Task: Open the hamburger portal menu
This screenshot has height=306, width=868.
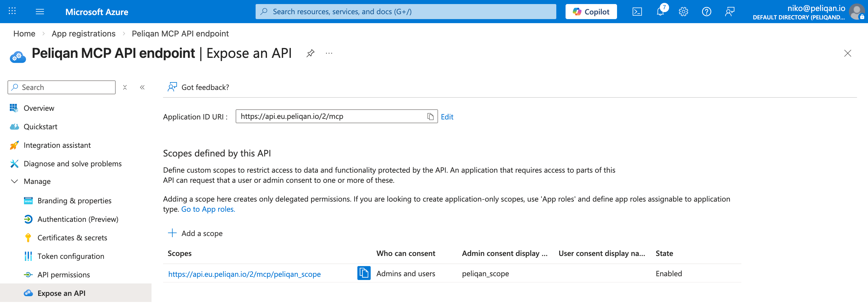Action: pyautogui.click(x=40, y=12)
